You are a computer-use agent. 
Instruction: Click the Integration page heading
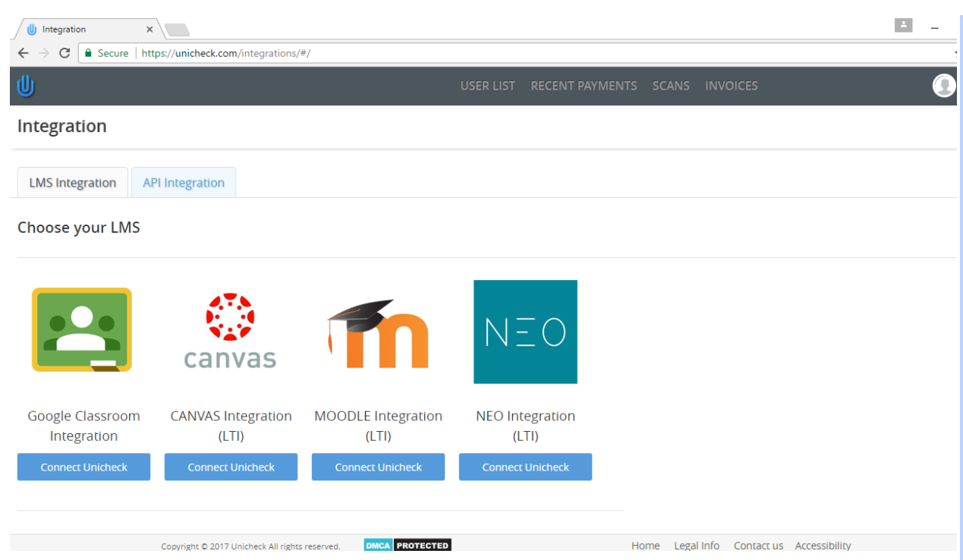[x=62, y=126]
